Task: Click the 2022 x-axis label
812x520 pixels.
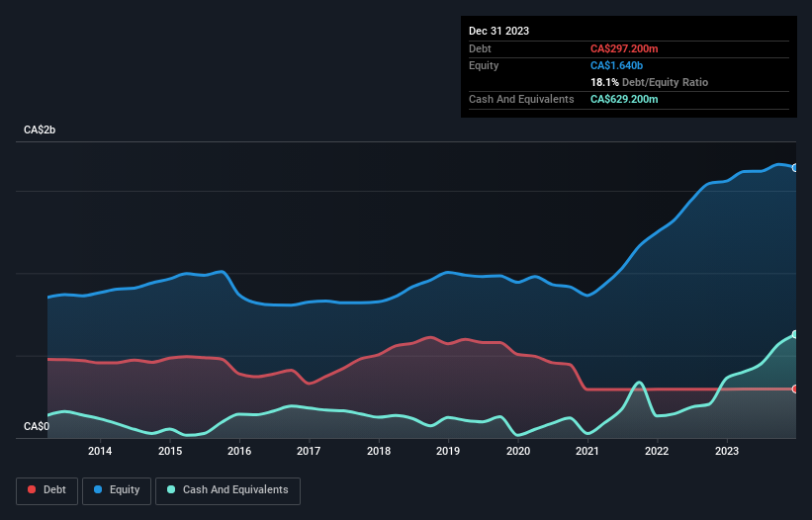Action: point(657,451)
